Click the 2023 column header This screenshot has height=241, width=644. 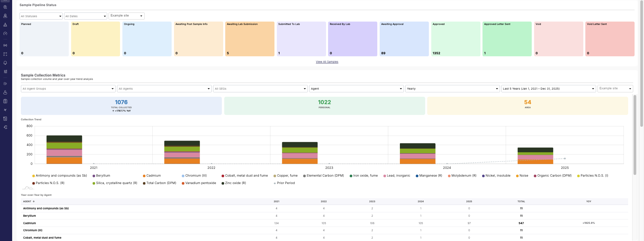pos(372,202)
